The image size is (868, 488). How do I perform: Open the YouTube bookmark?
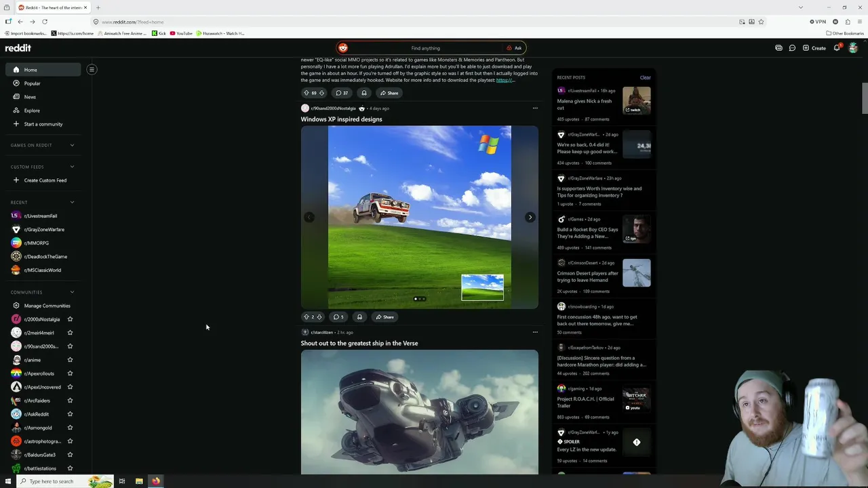click(181, 33)
